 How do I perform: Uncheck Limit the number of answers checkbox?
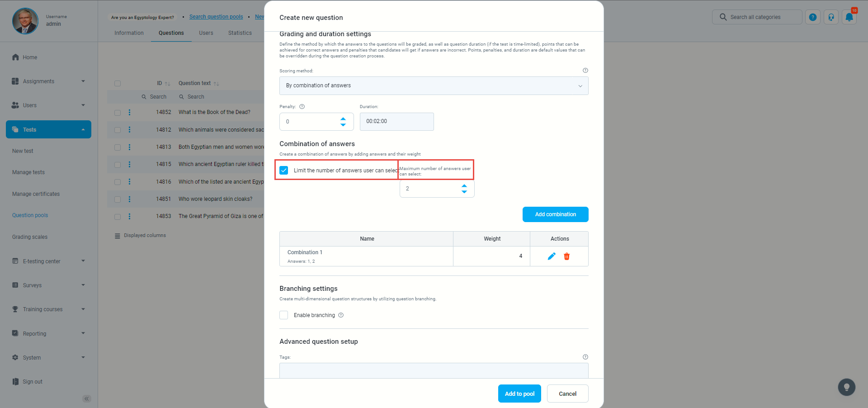coord(284,170)
